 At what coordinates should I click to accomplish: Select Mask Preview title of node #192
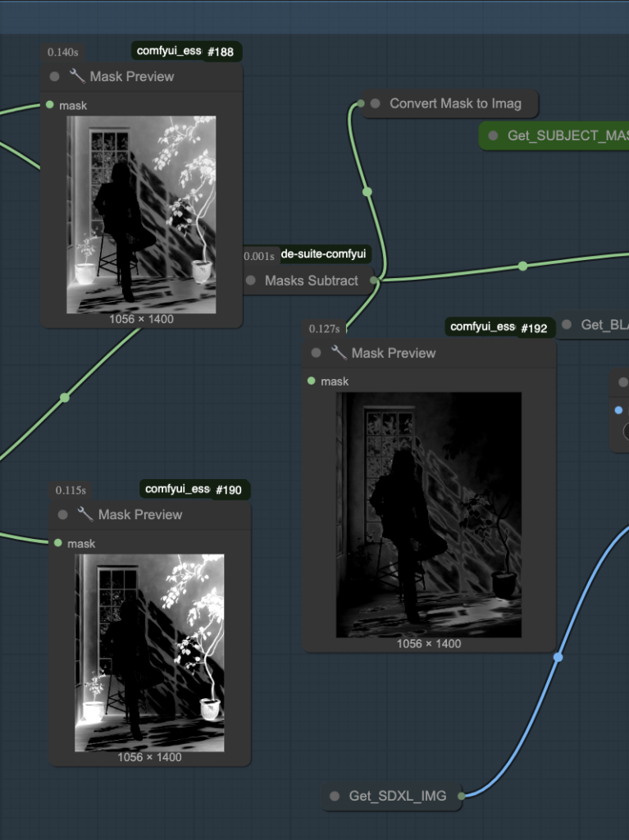pyautogui.click(x=394, y=353)
